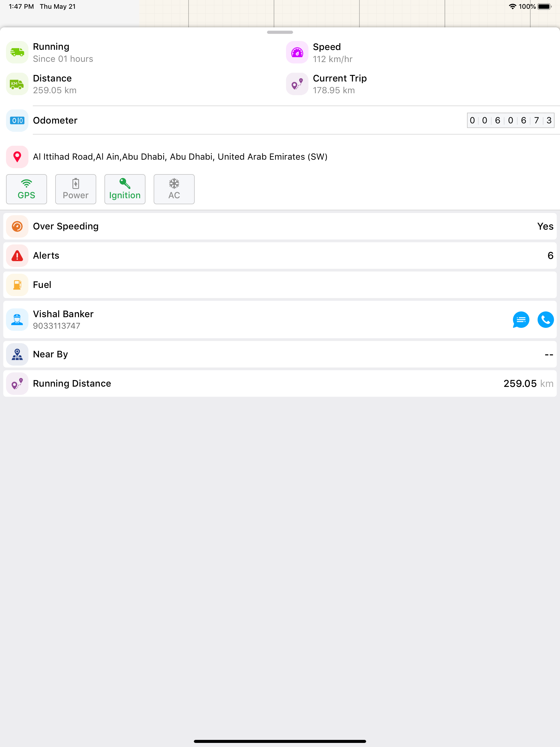Screen dimensions: 560x747
Task: Click the yellow Fuel pump icon
Action: coord(17,285)
